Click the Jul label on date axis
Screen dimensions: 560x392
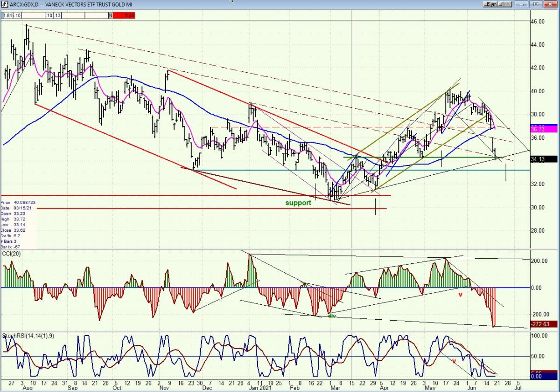click(x=518, y=387)
